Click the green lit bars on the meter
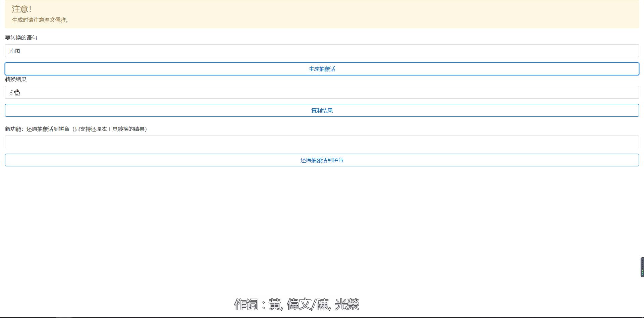 point(642,272)
